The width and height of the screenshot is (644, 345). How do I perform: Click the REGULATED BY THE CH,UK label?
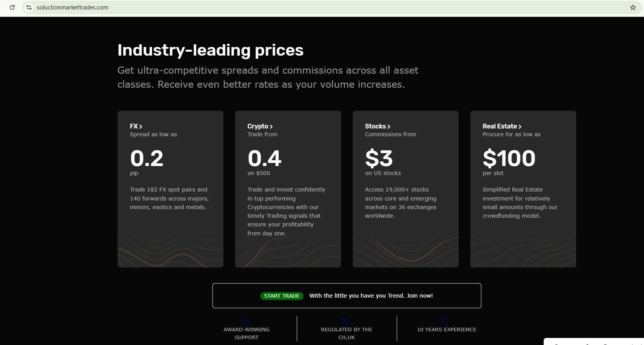coord(346,333)
